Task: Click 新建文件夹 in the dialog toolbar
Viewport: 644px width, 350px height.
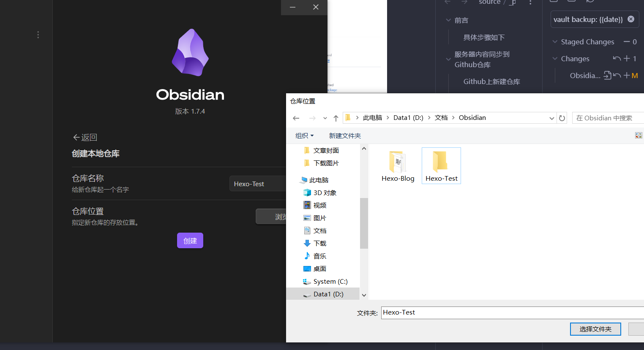Action: tap(345, 136)
